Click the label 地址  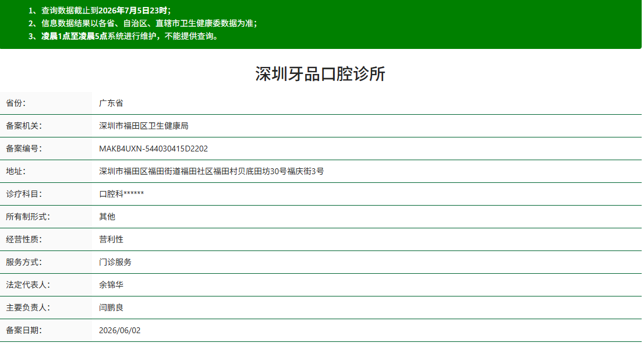coord(16,171)
